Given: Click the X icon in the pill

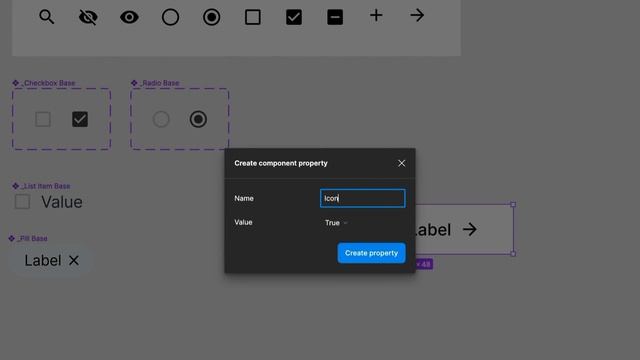Looking at the screenshot, I should 74,260.
